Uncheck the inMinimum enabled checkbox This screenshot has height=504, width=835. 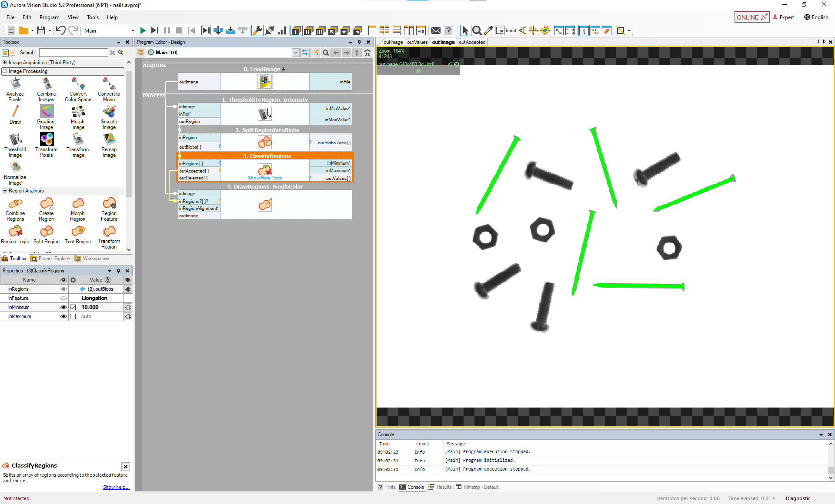click(73, 307)
